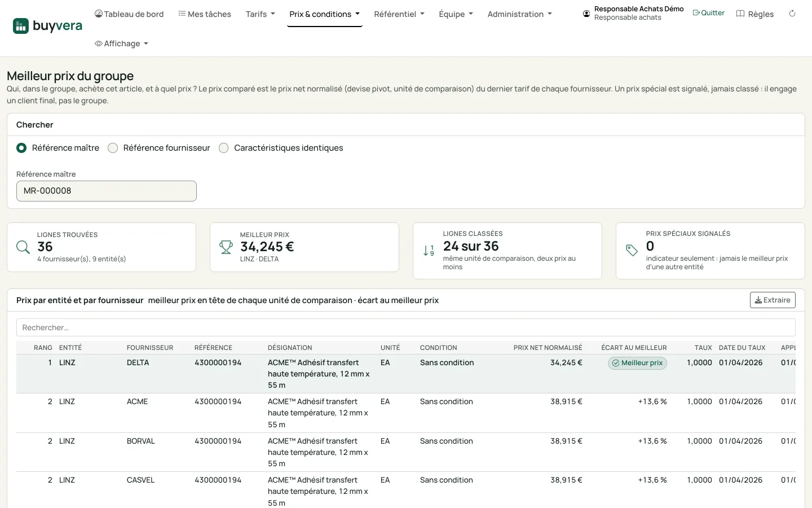
Task: Click the RÉFÉRENCE column header
Action: pyautogui.click(x=213, y=348)
